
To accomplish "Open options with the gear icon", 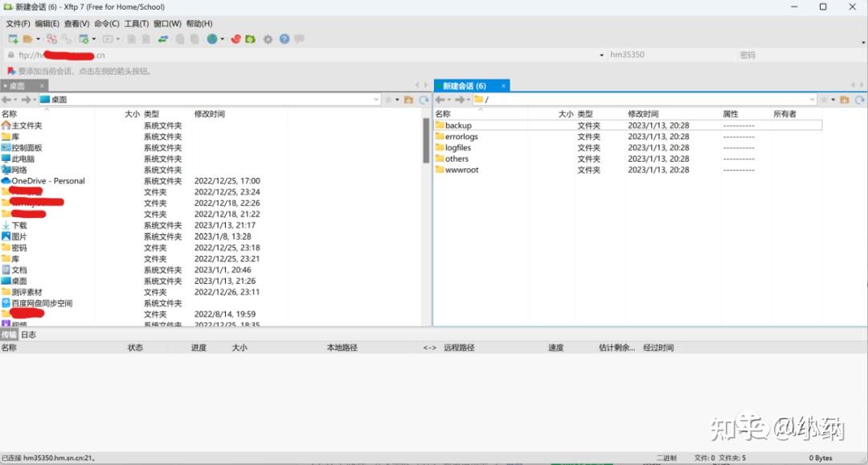I will coord(268,39).
